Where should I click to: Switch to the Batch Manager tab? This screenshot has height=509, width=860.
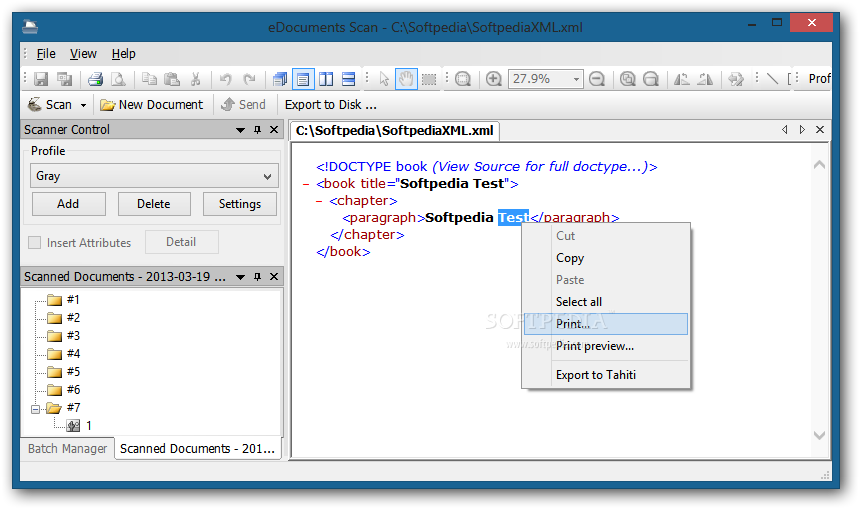tap(67, 449)
